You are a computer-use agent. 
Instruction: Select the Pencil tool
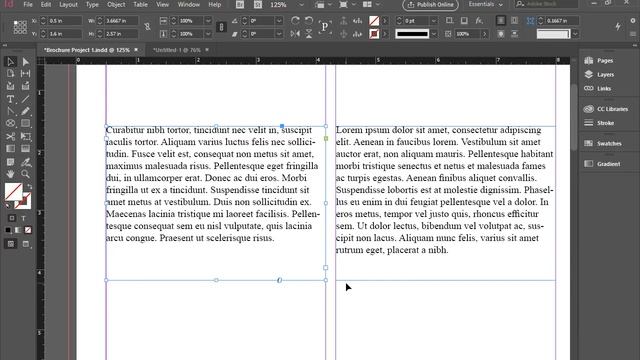[x=25, y=111]
